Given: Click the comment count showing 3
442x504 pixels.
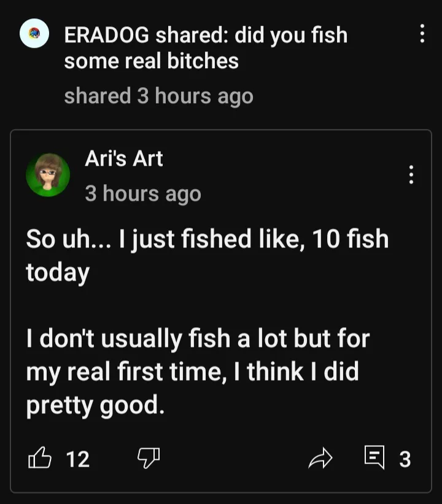Looking at the screenshot, I should pos(405,459).
